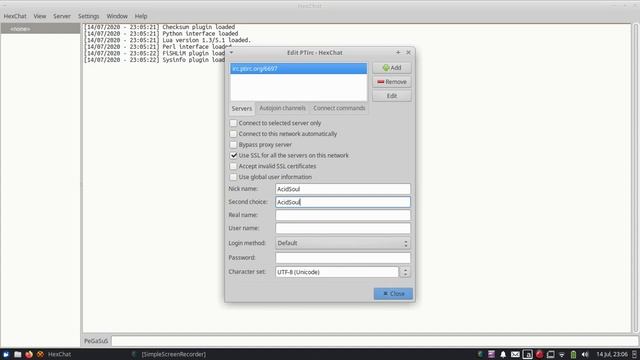Click the Second choice input field

(x=342, y=202)
